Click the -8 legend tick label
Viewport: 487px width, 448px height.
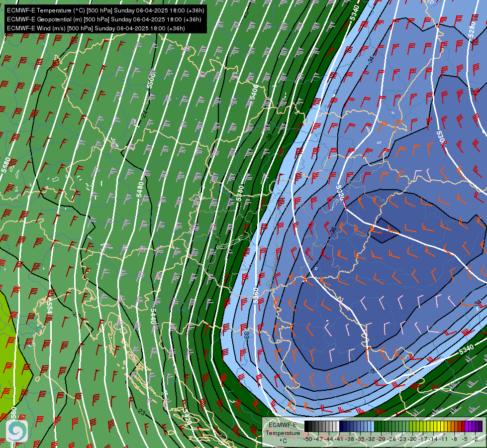[x=455, y=439]
